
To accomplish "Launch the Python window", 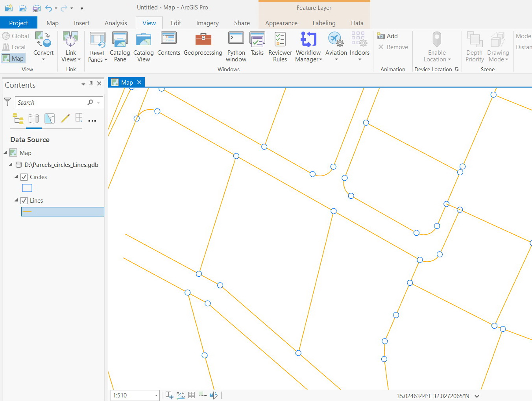I will (236, 47).
